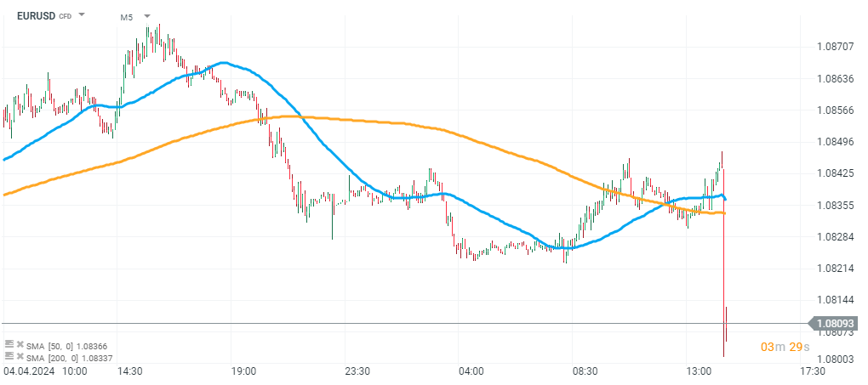
Task: Click the CFD label next to EURUSD
Action: pyautogui.click(x=66, y=17)
